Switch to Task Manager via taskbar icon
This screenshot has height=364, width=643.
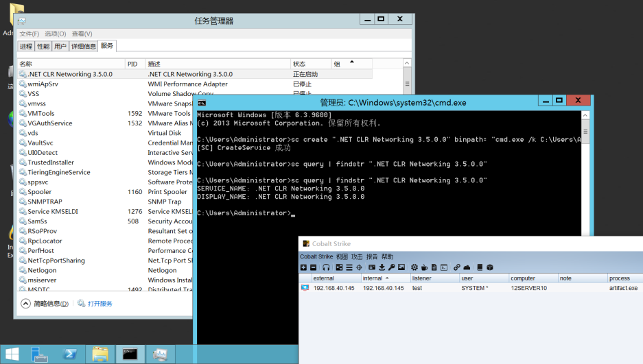[160, 354]
